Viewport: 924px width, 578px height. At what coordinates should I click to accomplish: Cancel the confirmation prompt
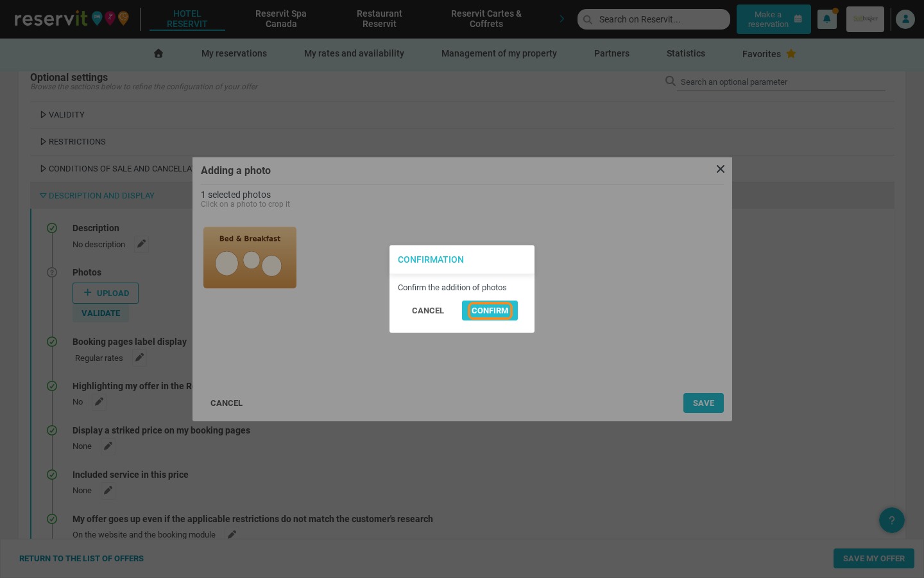(x=428, y=310)
